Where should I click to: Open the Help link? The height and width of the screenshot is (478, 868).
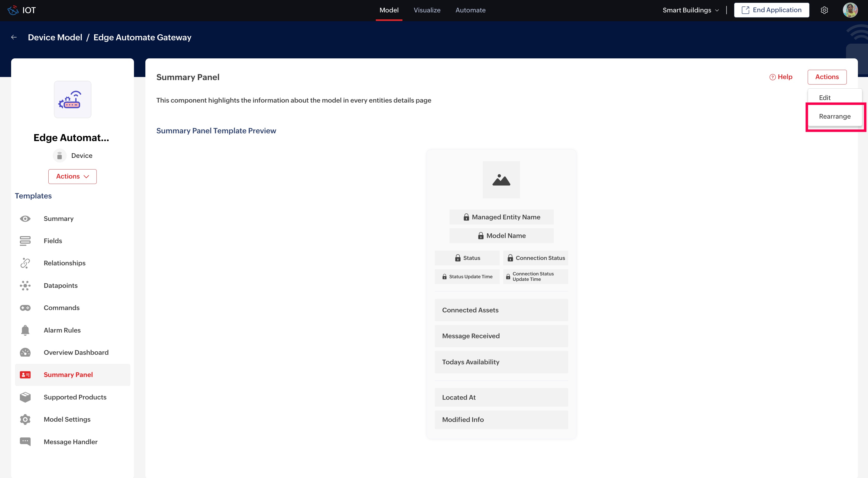coord(781,77)
